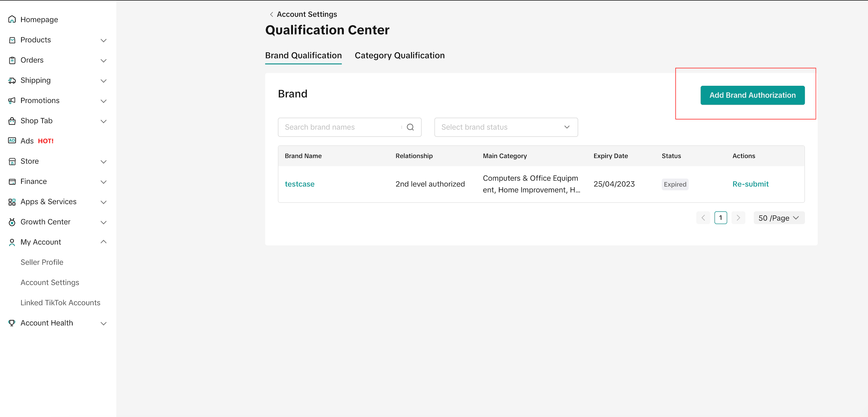Go back via Account Settings arrow
868x417 pixels.
pyautogui.click(x=271, y=14)
